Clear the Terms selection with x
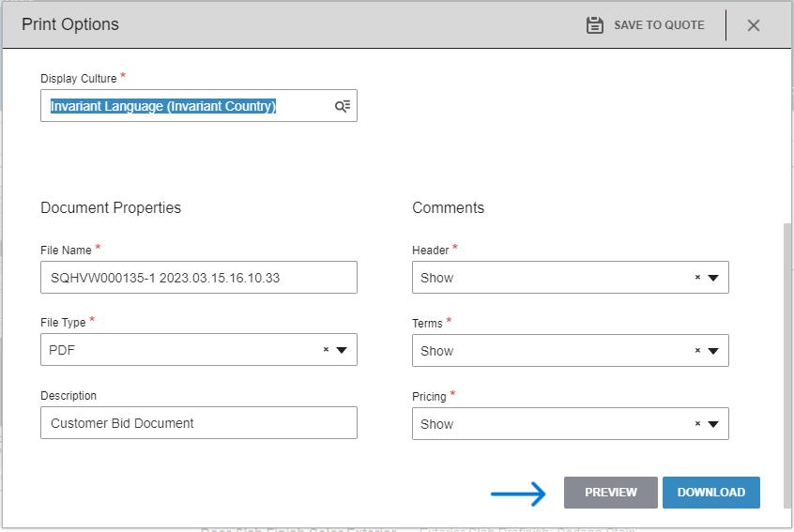This screenshot has width=794, height=532. click(697, 351)
